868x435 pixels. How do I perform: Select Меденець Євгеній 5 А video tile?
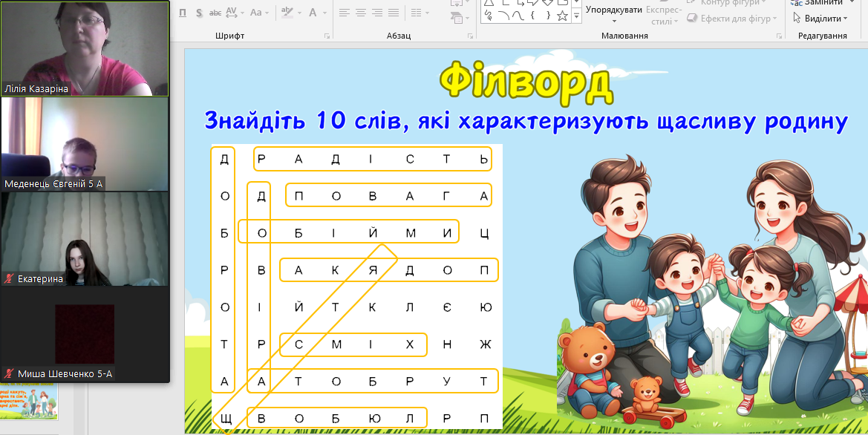85,144
